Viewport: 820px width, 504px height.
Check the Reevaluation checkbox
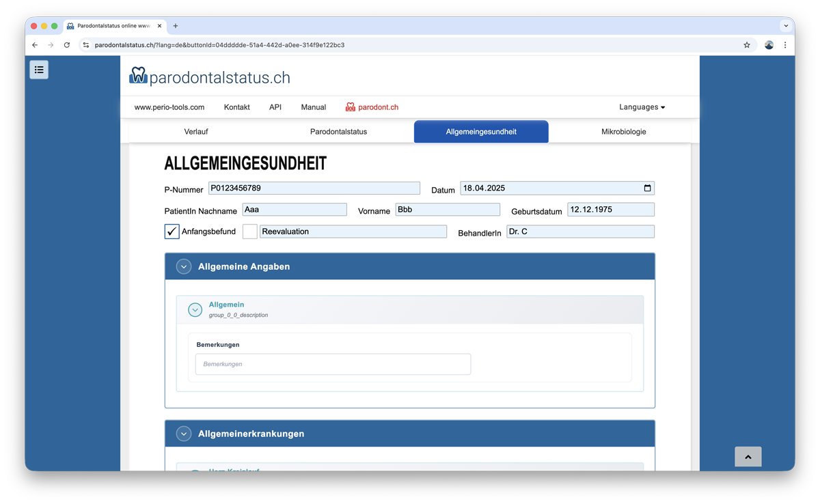point(250,232)
